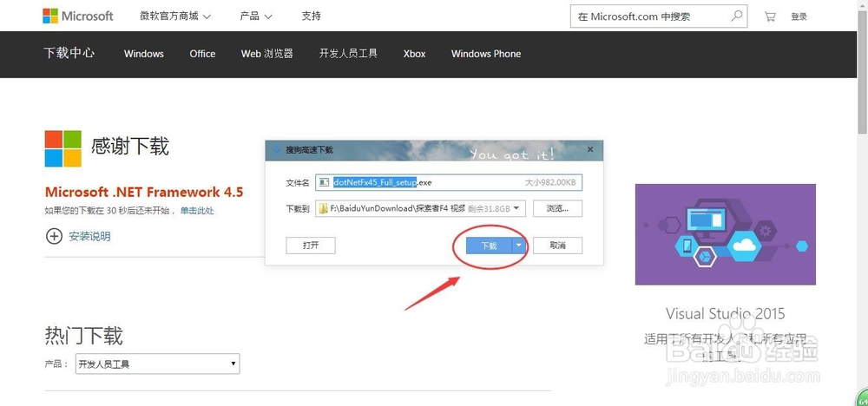Click the 热门下载 heading

tap(83, 336)
